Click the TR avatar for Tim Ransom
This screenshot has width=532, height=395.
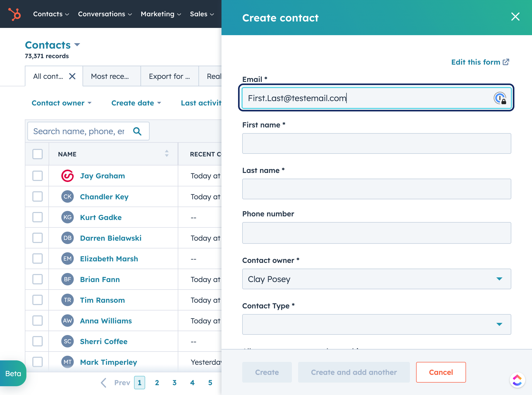pos(68,300)
